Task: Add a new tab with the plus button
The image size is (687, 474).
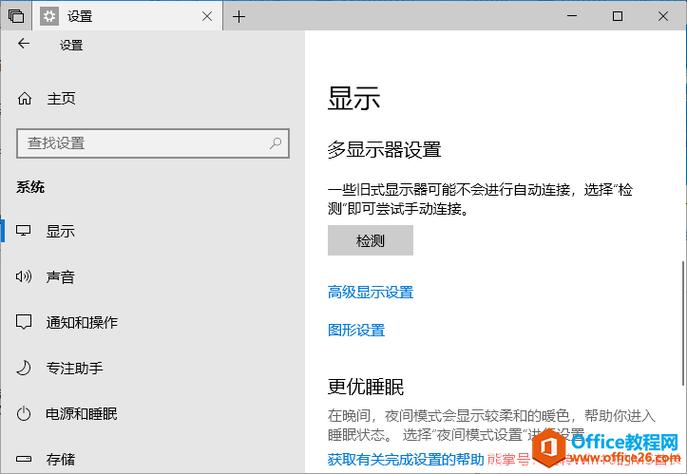Action: (239, 17)
